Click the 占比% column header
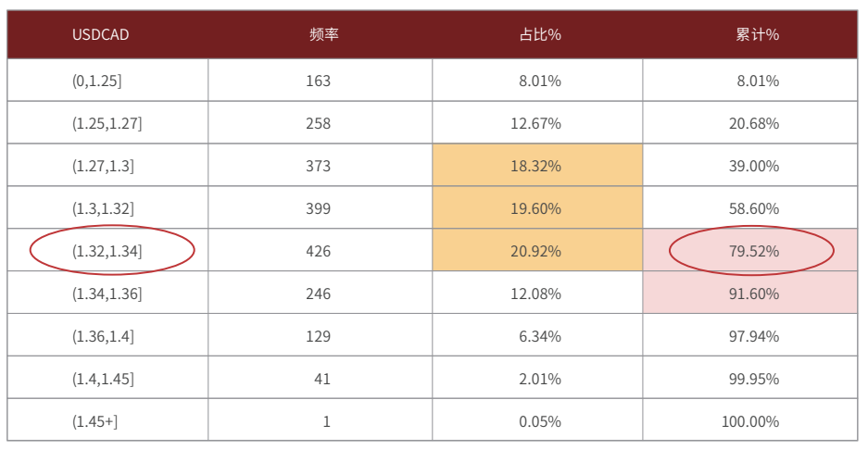Image resolution: width=868 pixels, height=450 pixels. click(540, 35)
